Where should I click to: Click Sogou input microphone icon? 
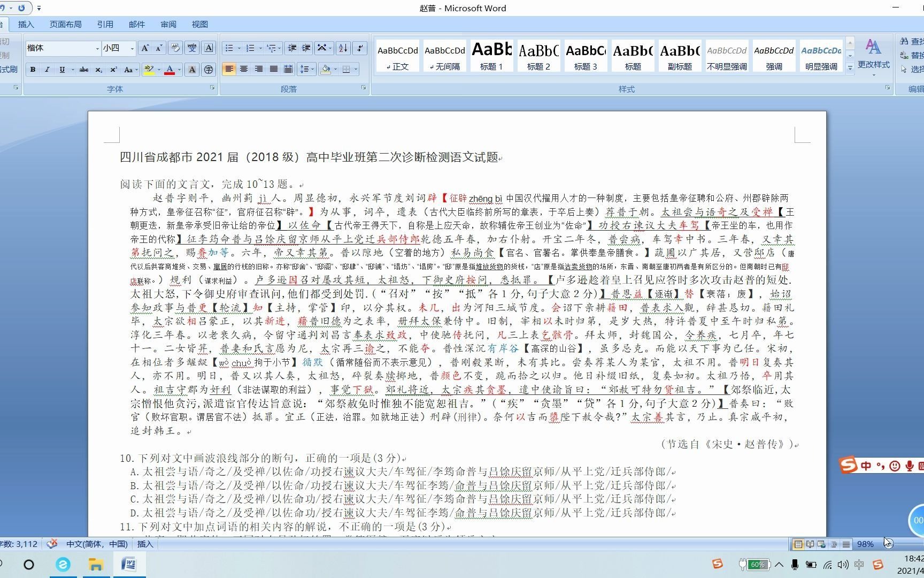pyautogui.click(x=908, y=466)
